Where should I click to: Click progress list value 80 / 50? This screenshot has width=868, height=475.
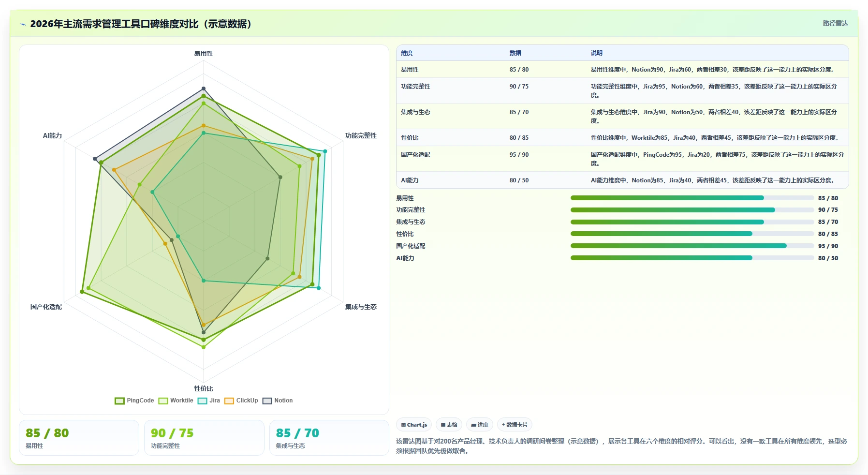828,258
